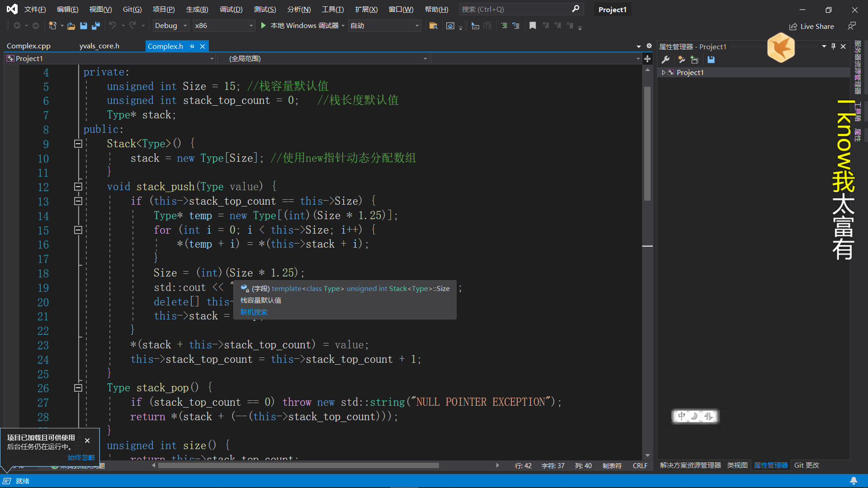Open the x86 platform dropdown
This screenshot has height=488, width=868.
(x=224, y=26)
